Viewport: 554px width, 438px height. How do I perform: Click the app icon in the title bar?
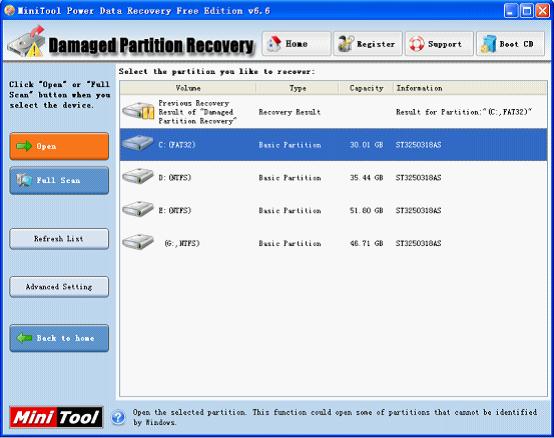click(x=10, y=10)
